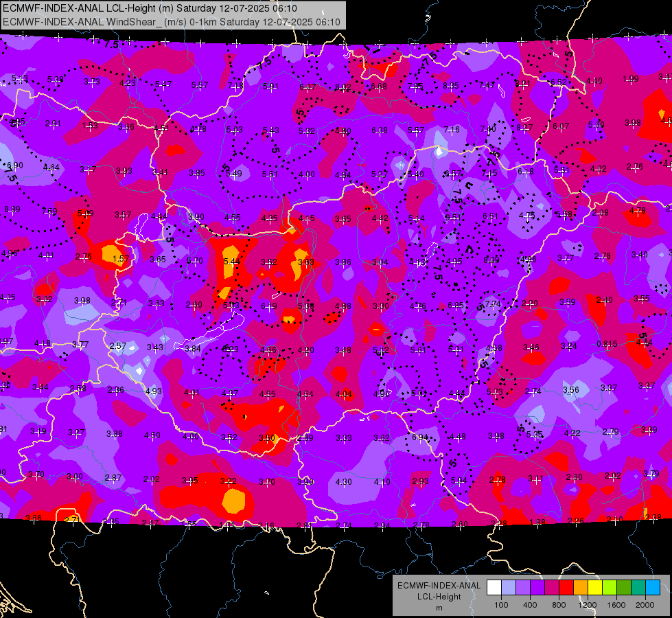Click the map value 7.85

(415, 87)
